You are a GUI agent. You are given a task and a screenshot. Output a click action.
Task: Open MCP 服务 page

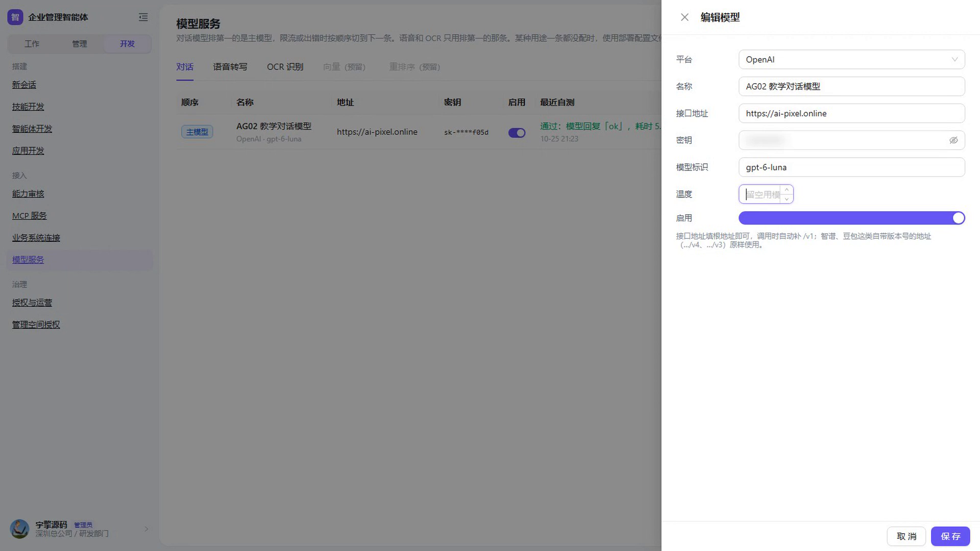click(x=30, y=216)
